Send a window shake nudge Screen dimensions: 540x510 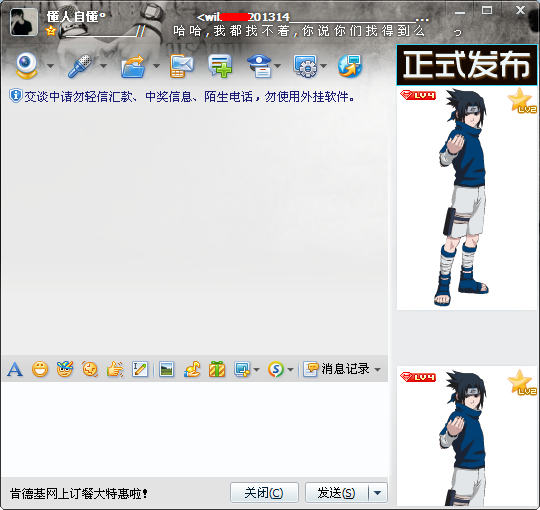point(90,370)
